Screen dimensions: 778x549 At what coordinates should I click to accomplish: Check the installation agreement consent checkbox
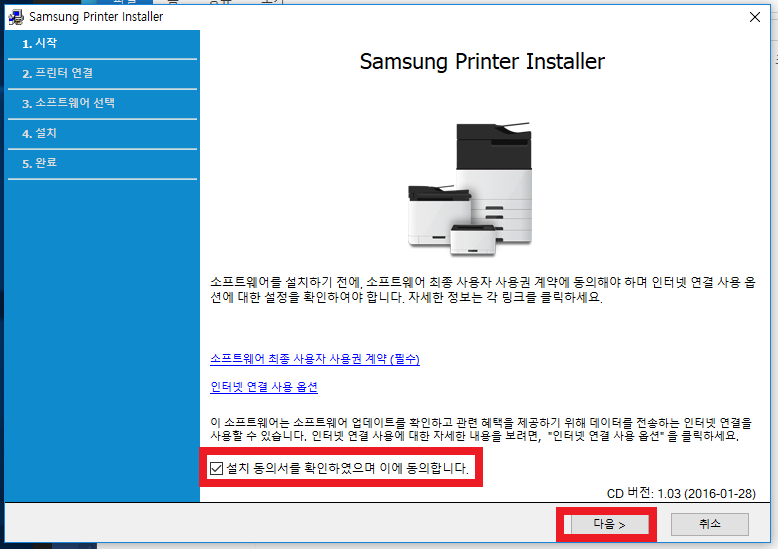point(216,468)
